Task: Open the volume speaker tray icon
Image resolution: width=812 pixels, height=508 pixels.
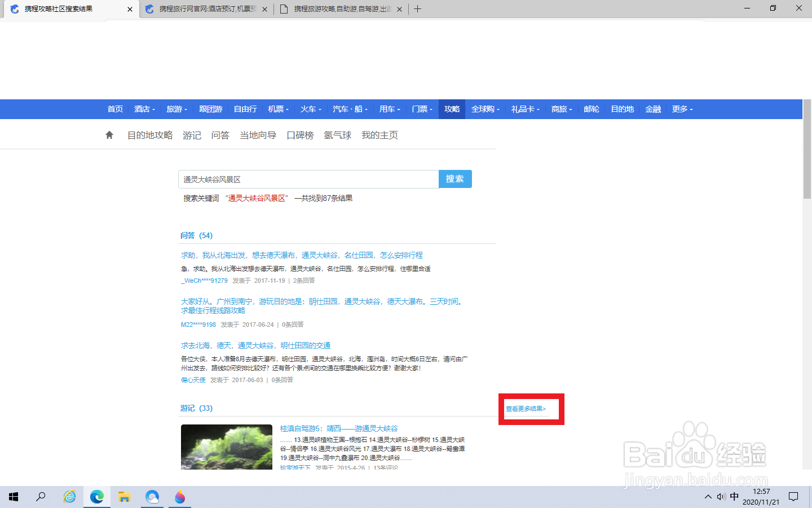Action: (x=721, y=497)
